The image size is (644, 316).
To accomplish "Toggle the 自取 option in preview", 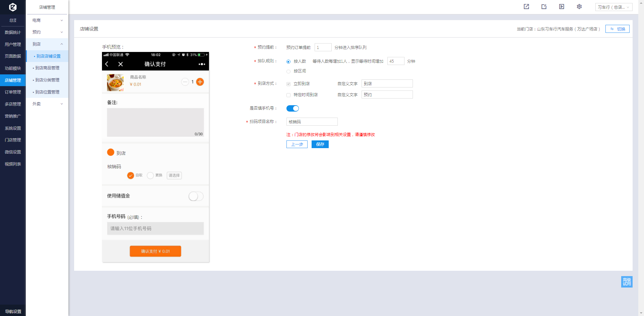I will (x=130, y=175).
